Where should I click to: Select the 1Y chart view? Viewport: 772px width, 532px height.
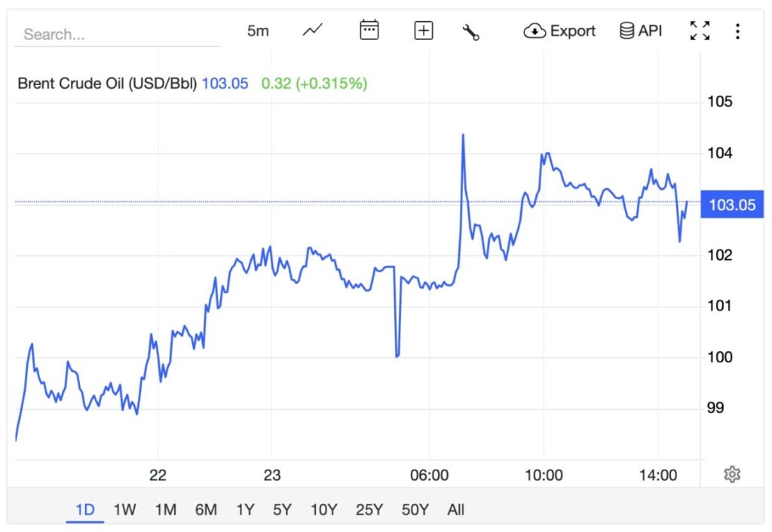[x=244, y=509]
